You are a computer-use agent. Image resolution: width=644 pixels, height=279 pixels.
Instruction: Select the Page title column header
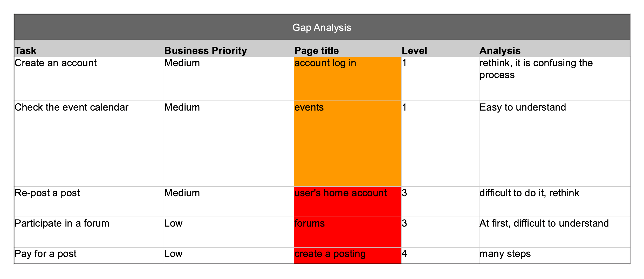click(x=317, y=50)
